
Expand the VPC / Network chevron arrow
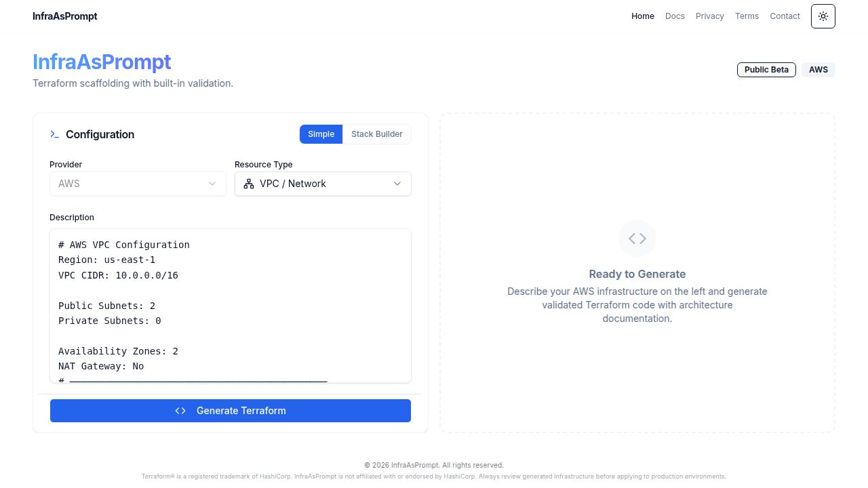(397, 184)
